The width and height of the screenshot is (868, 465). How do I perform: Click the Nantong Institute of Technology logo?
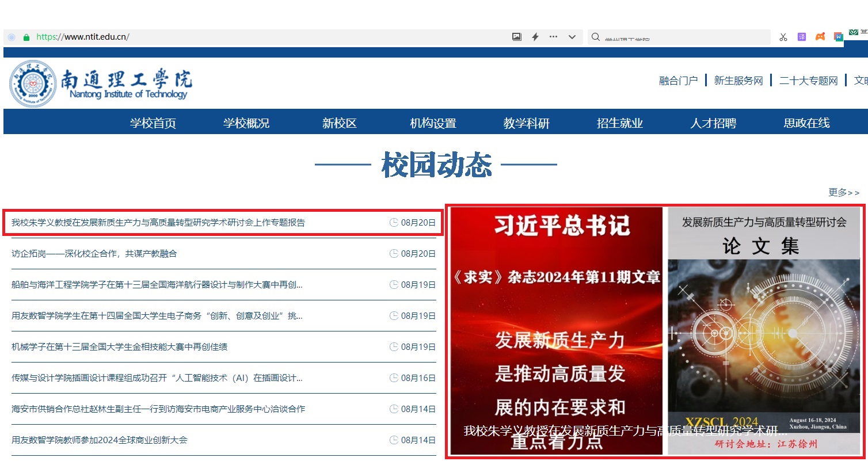click(x=100, y=83)
